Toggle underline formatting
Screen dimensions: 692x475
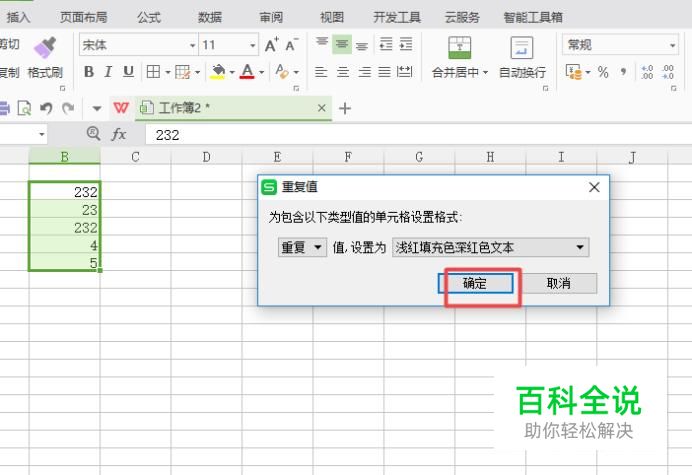coord(128,72)
